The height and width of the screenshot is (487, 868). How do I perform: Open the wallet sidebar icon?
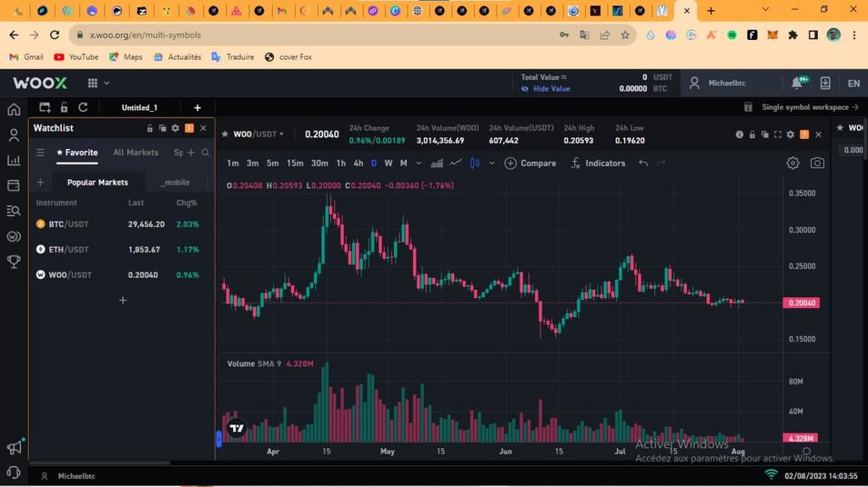tap(14, 185)
